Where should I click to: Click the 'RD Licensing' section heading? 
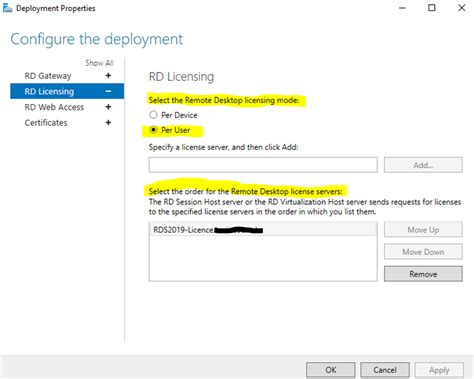(181, 77)
